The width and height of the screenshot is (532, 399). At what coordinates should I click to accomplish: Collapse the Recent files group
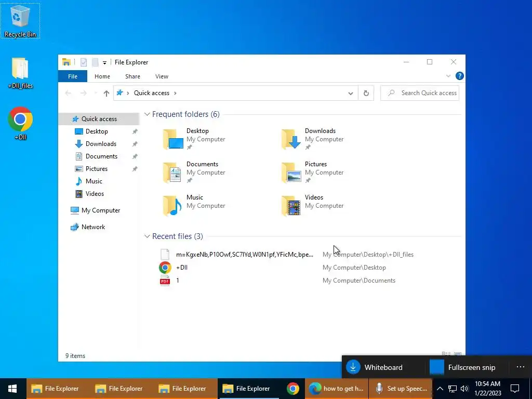coord(147,236)
